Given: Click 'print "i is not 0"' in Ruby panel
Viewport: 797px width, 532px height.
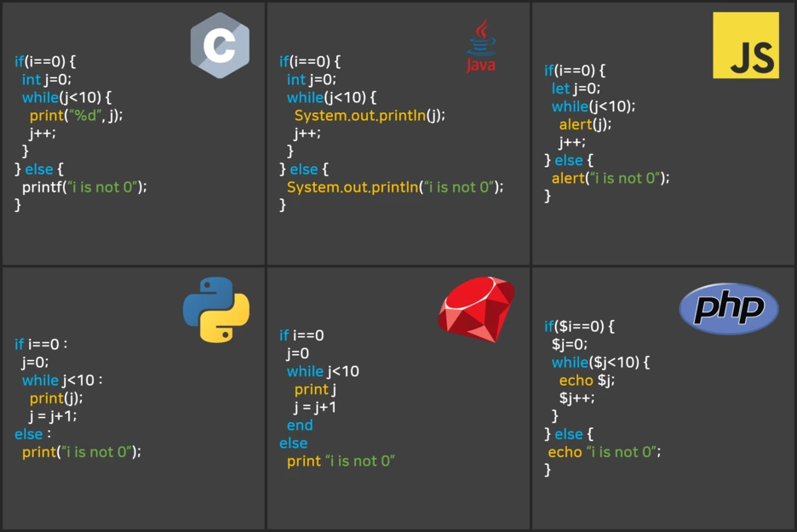Looking at the screenshot, I should [341, 460].
